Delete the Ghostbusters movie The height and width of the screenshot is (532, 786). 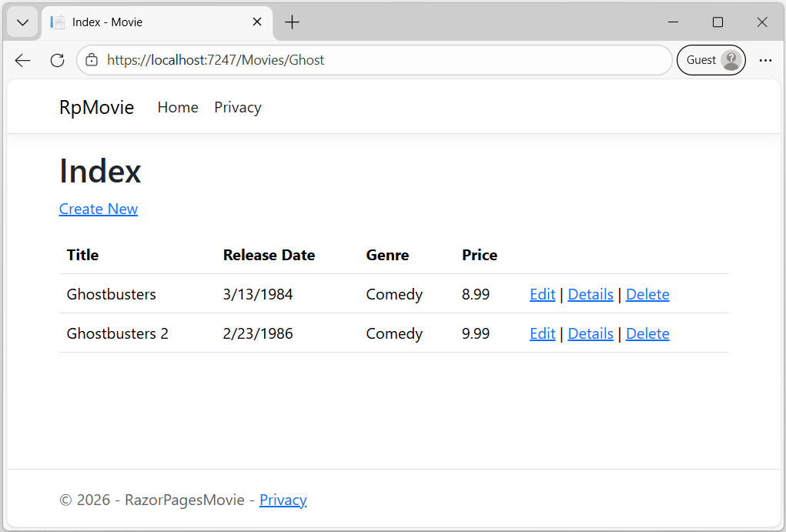(x=647, y=294)
